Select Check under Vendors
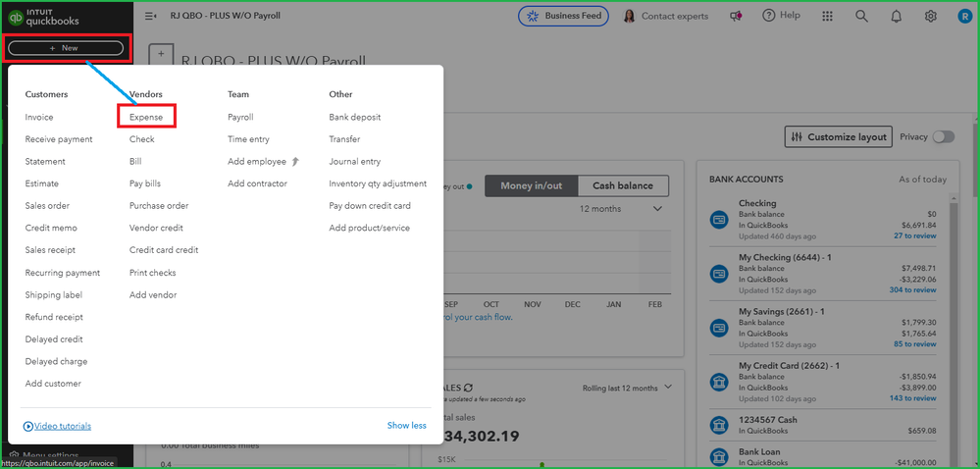 142,138
